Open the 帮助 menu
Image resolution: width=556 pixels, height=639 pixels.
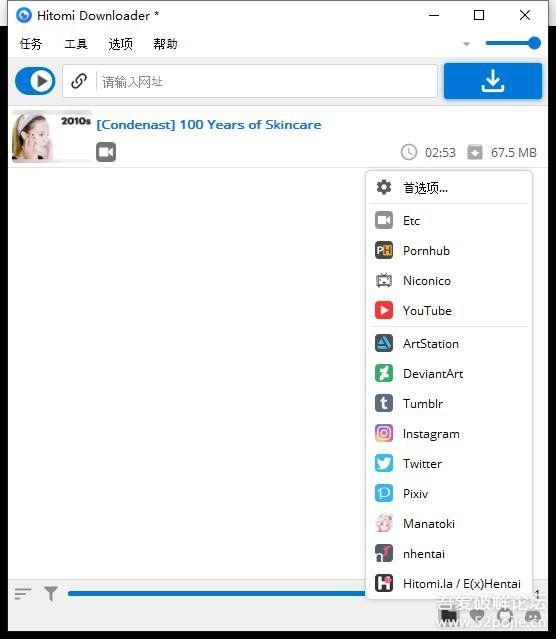point(165,44)
